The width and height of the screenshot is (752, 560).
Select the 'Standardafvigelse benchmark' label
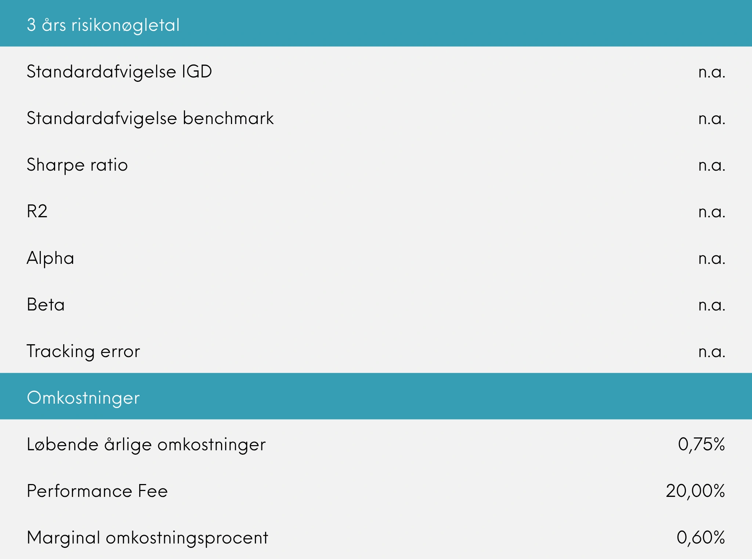pyautogui.click(x=150, y=118)
